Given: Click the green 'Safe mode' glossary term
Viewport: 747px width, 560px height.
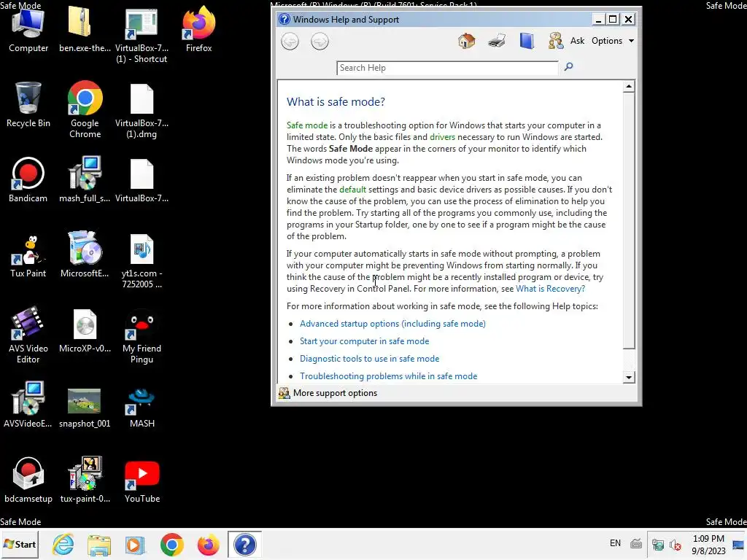Looking at the screenshot, I should 307,125.
